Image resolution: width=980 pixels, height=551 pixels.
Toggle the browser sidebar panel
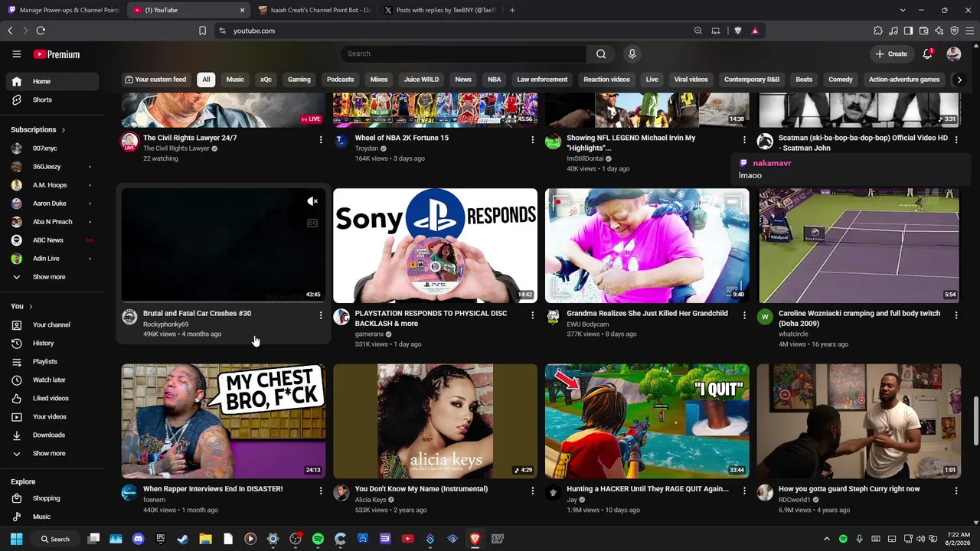coord(908,31)
